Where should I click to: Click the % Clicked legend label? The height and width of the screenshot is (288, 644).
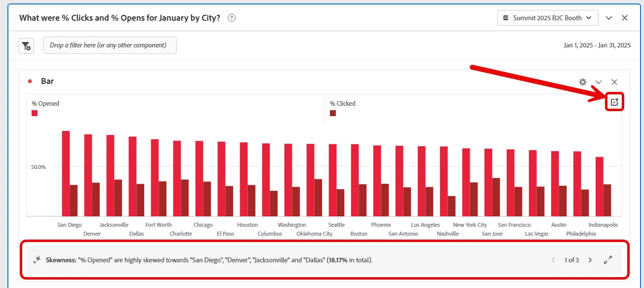343,104
